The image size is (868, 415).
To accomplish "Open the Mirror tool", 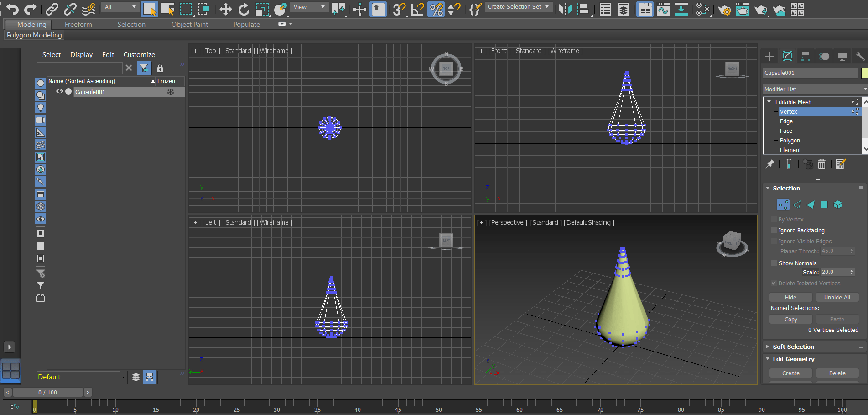I will [565, 9].
